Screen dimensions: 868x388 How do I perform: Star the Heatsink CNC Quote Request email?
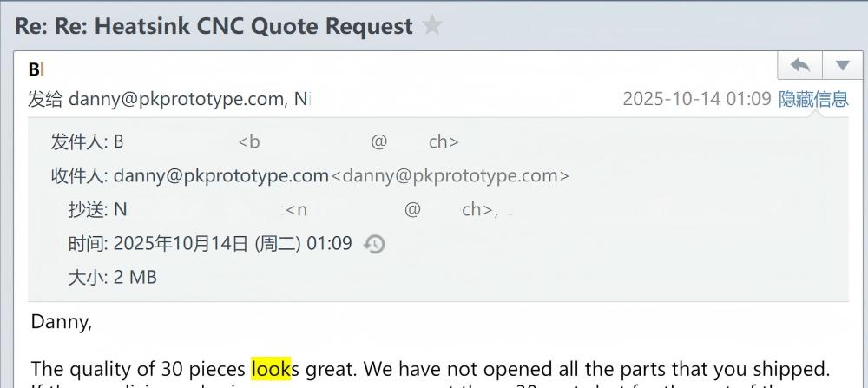click(x=431, y=25)
